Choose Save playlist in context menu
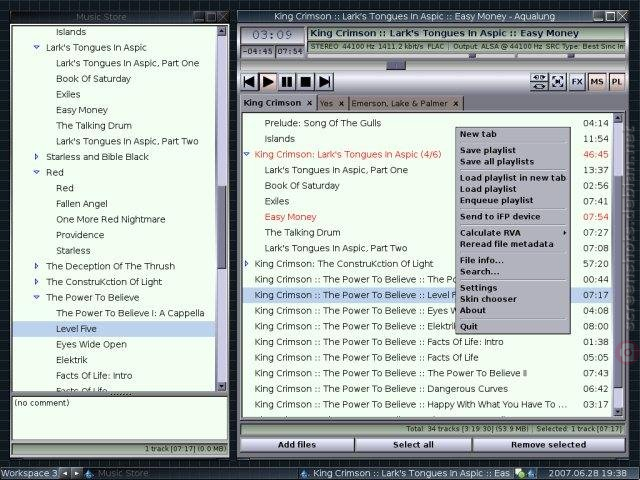640x480 pixels. [488, 150]
